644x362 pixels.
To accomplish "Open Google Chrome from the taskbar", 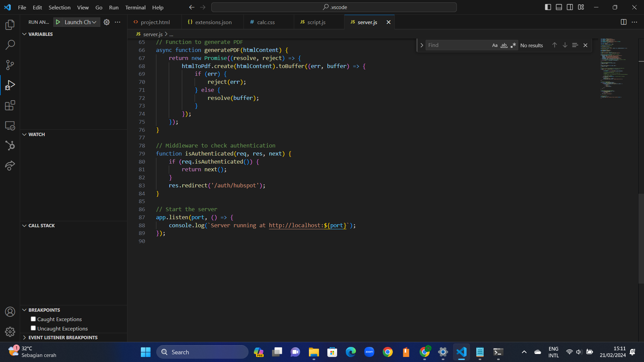I will point(387,352).
